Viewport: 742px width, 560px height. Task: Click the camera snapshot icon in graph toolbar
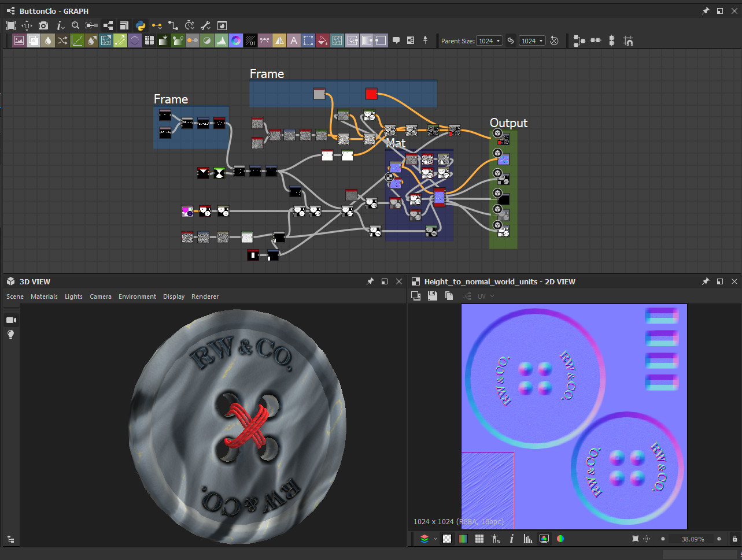43,25
